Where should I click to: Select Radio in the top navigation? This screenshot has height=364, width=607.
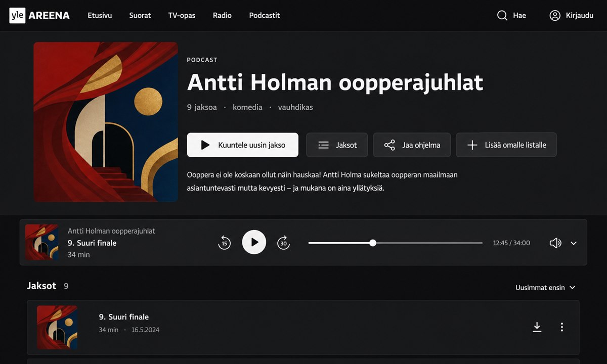point(222,16)
